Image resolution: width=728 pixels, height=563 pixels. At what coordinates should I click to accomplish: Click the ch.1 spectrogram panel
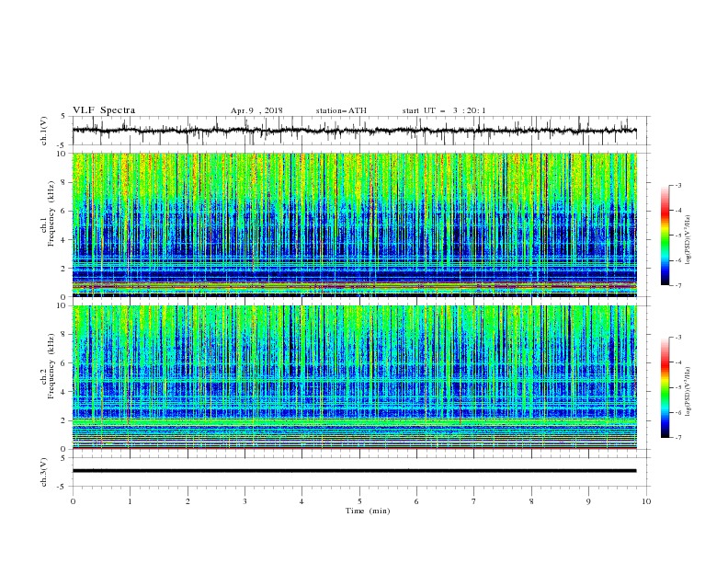coord(355,224)
